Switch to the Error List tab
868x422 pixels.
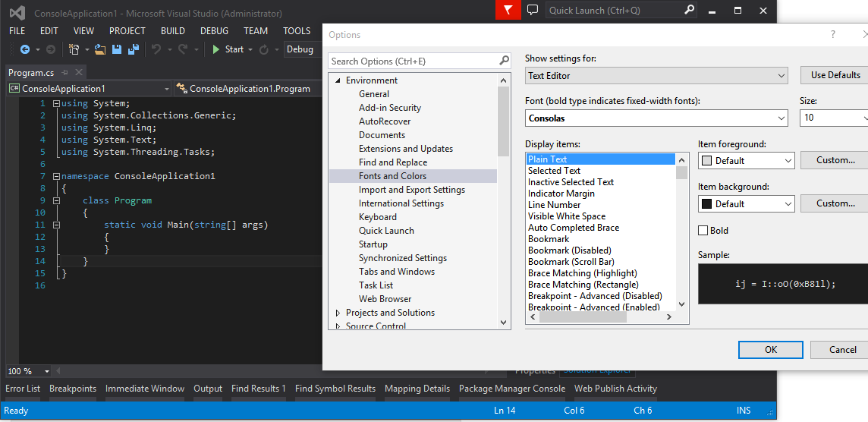[23, 389]
